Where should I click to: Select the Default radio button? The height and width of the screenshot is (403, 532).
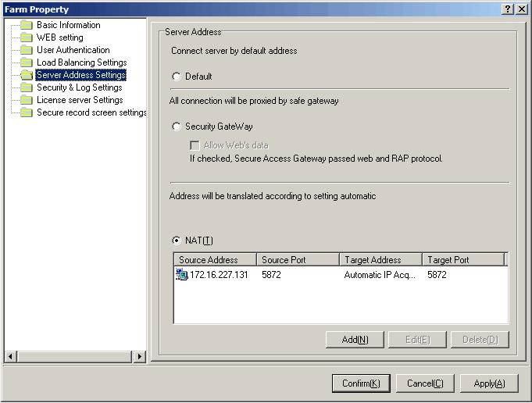[x=177, y=77]
